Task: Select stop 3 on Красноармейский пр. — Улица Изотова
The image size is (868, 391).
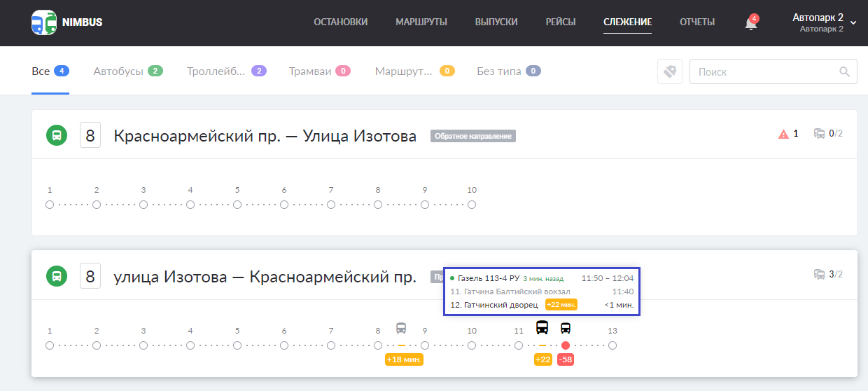Action: [x=143, y=205]
